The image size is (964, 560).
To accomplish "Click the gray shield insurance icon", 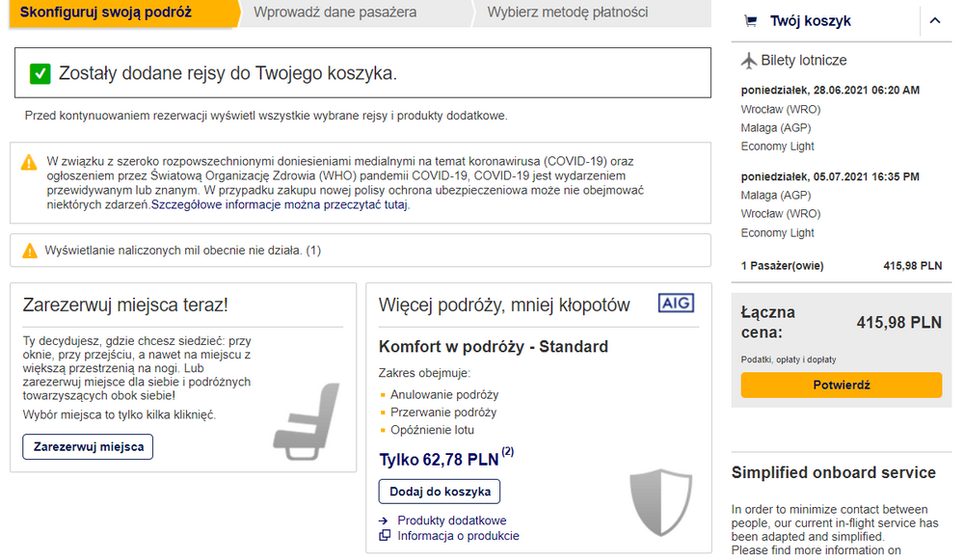I will (661, 501).
